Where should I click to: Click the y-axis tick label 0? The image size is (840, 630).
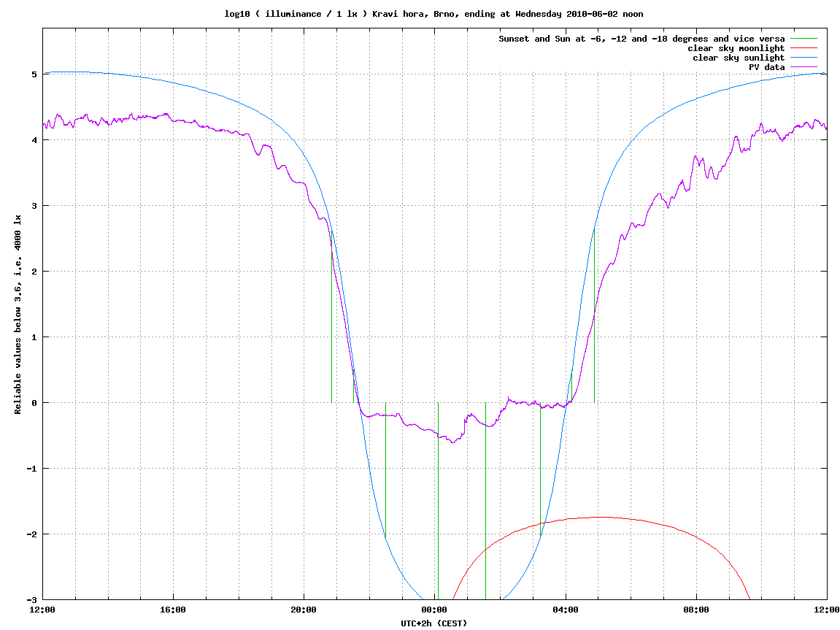[34, 403]
